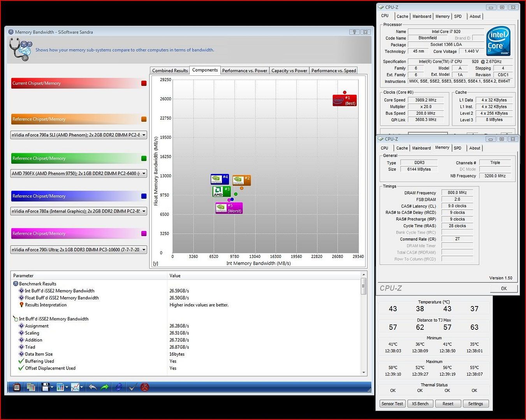The image size is (526, 420).
Task: Click the floppy-disk save icon in Sandra's toolbar
Action: point(45,387)
